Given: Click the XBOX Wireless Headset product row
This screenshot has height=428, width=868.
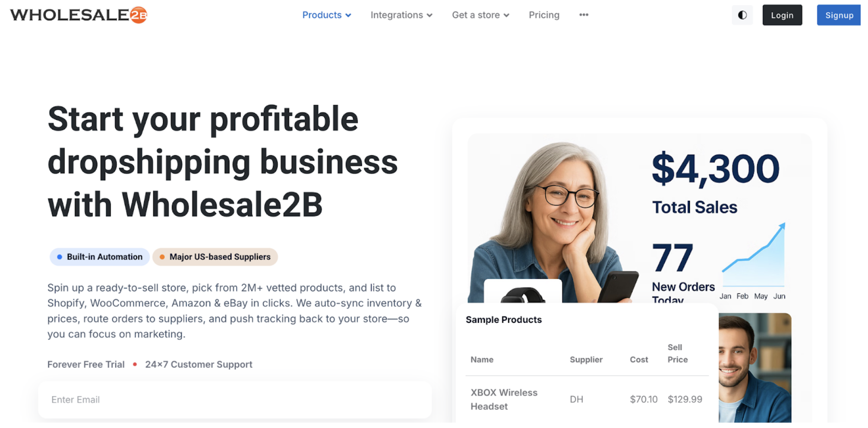Looking at the screenshot, I should pos(551,399).
